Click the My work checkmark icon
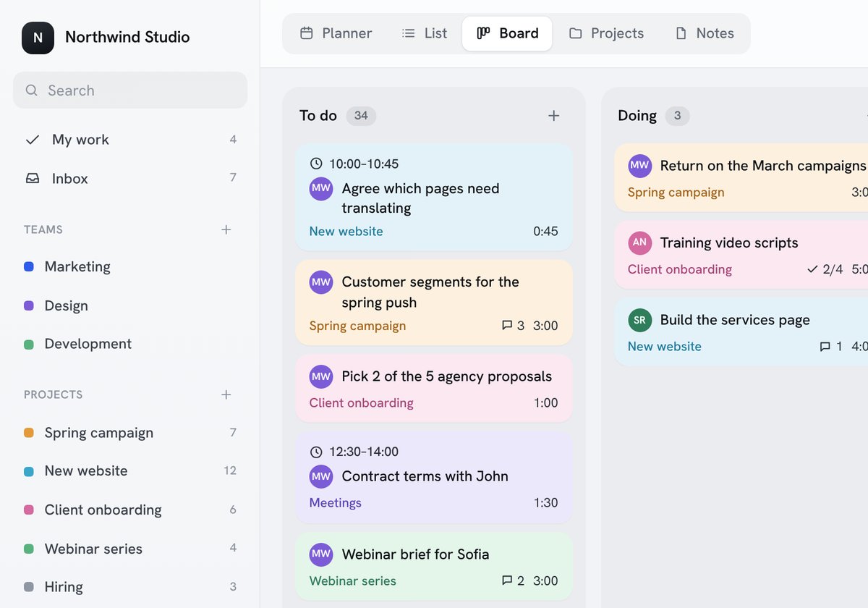The image size is (868, 608). (x=33, y=140)
